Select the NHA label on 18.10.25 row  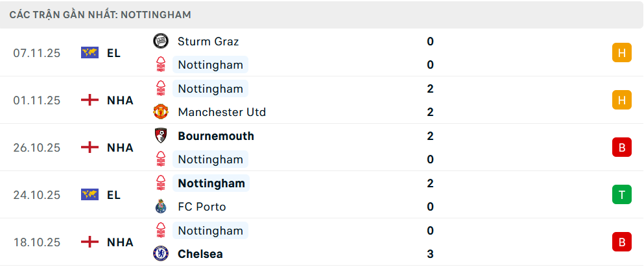coord(120,242)
